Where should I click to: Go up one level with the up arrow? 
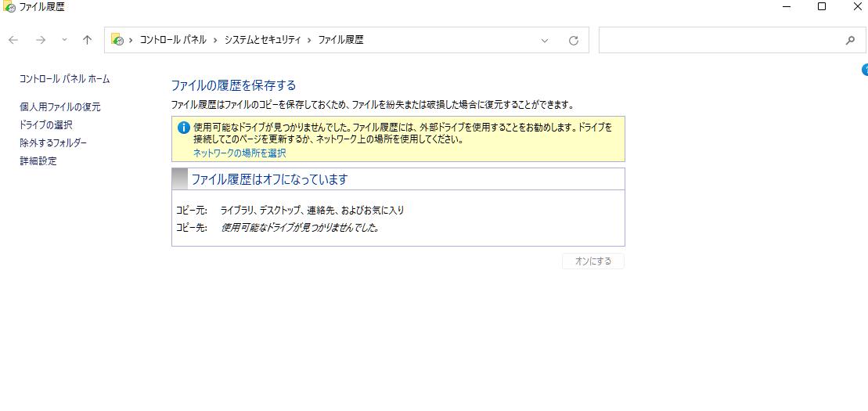click(87, 40)
